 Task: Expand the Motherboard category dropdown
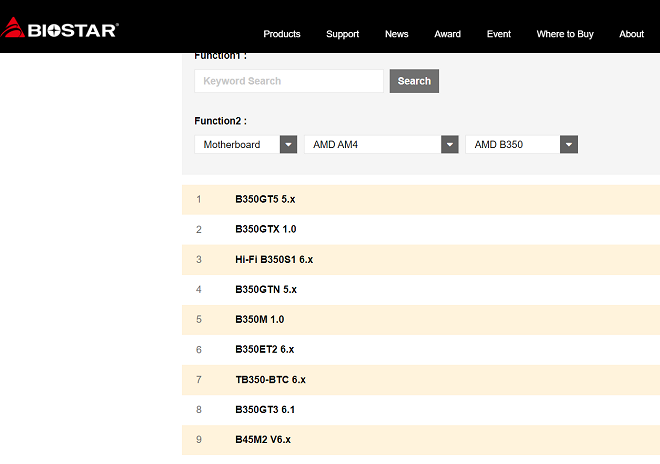pyautogui.click(x=246, y=145)
